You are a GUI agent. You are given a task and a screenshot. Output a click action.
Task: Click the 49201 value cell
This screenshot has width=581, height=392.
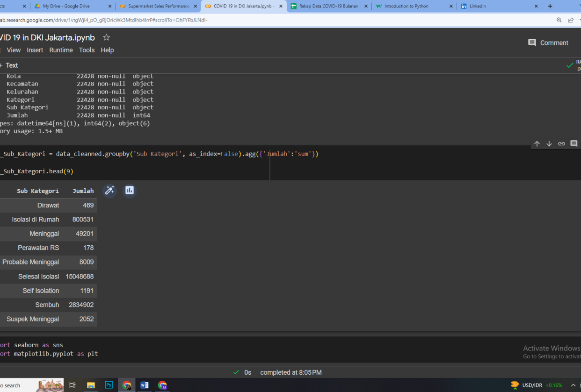coord(85,234)
